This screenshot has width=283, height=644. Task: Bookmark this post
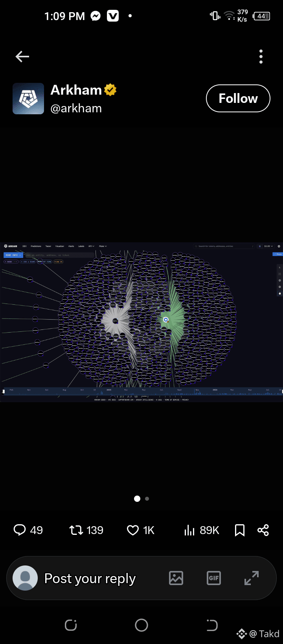(240, 531)
